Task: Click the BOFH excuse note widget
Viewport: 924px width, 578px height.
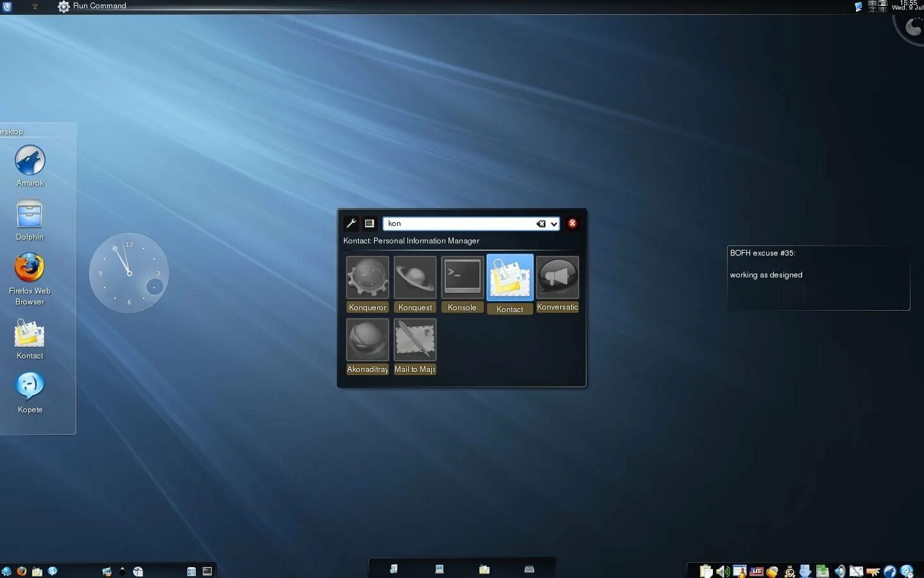Action: coord(818,278)
